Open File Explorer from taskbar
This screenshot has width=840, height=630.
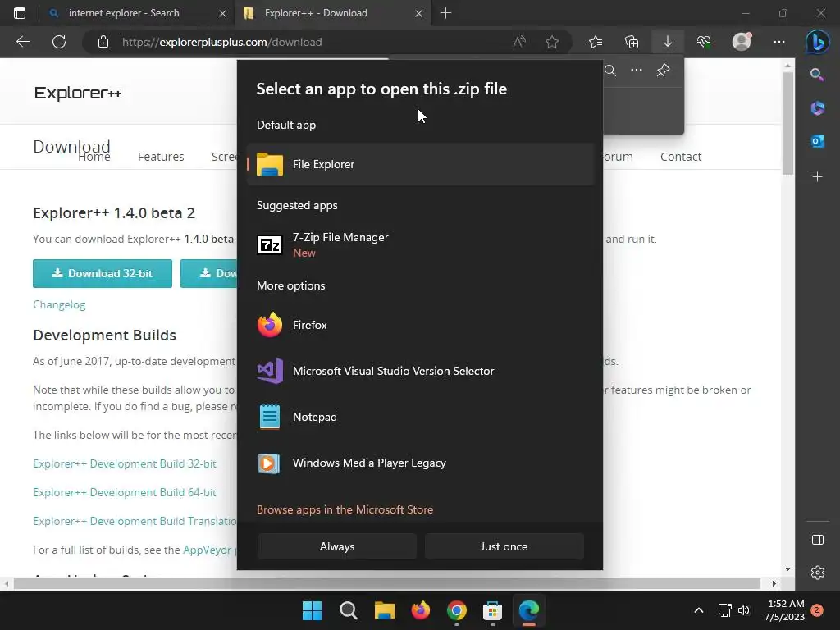tap(384, 610)
